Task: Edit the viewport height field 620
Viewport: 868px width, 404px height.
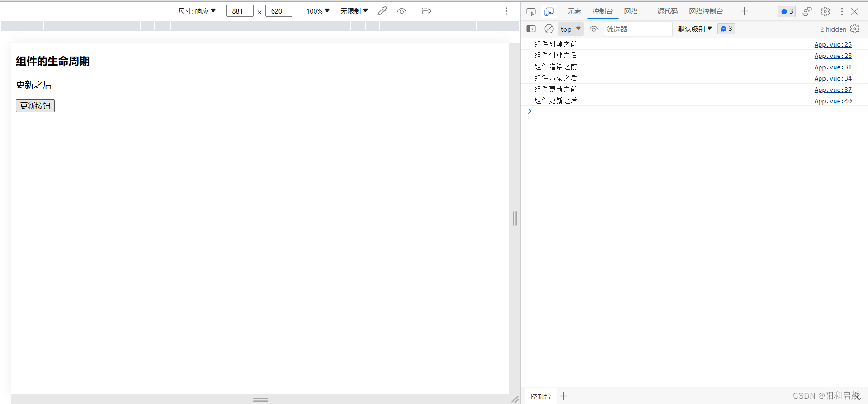Action: [279, 11]
